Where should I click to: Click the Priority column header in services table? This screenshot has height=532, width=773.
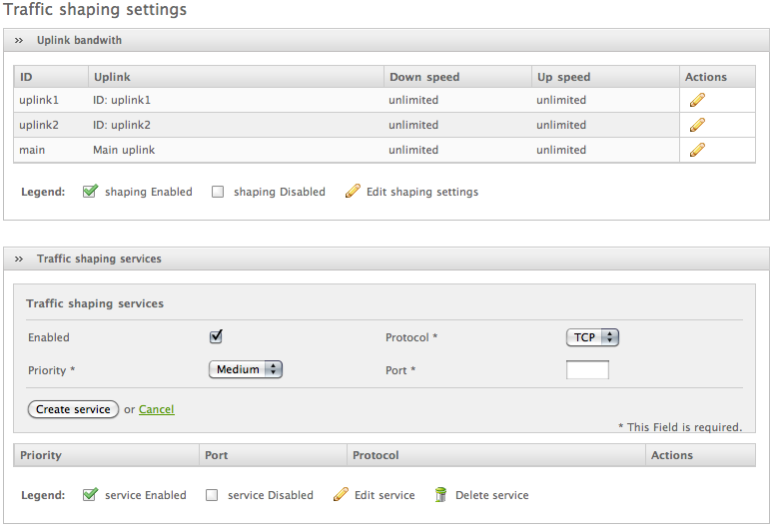41,455
